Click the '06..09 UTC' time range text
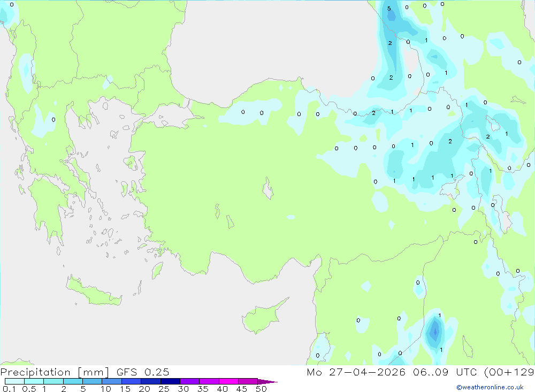 click(445, 372)
